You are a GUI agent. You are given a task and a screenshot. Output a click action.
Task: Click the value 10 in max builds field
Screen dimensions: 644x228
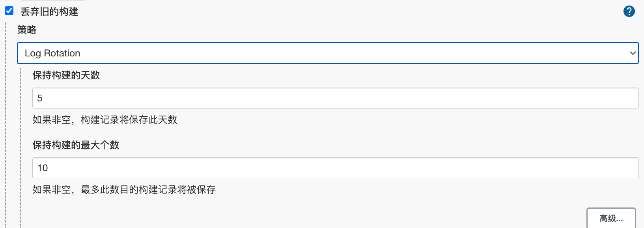[x=43, y=168]
